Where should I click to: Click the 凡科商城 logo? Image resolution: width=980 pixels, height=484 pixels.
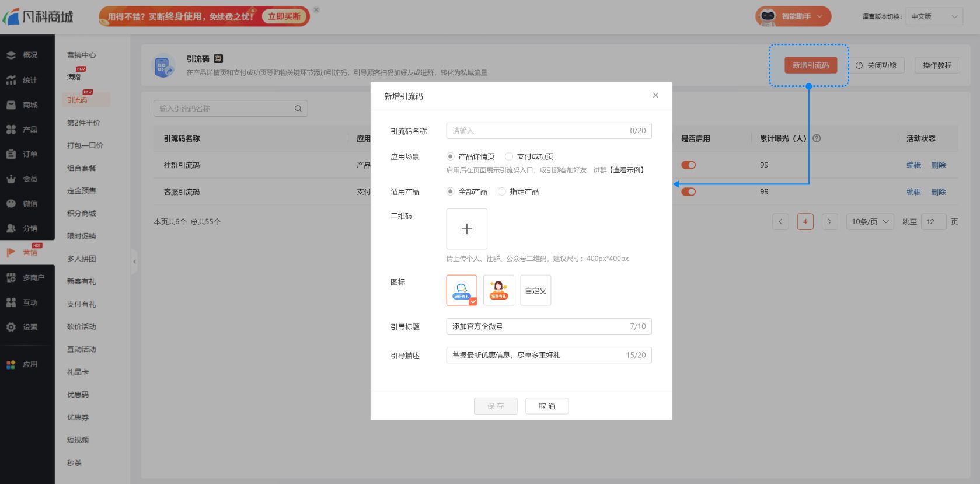click(x=39, y=16)
